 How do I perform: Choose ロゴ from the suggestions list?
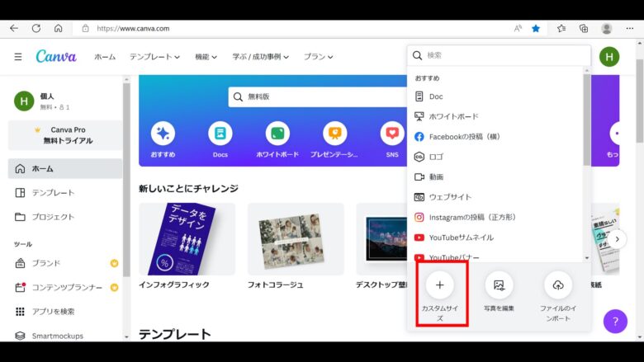495,157
